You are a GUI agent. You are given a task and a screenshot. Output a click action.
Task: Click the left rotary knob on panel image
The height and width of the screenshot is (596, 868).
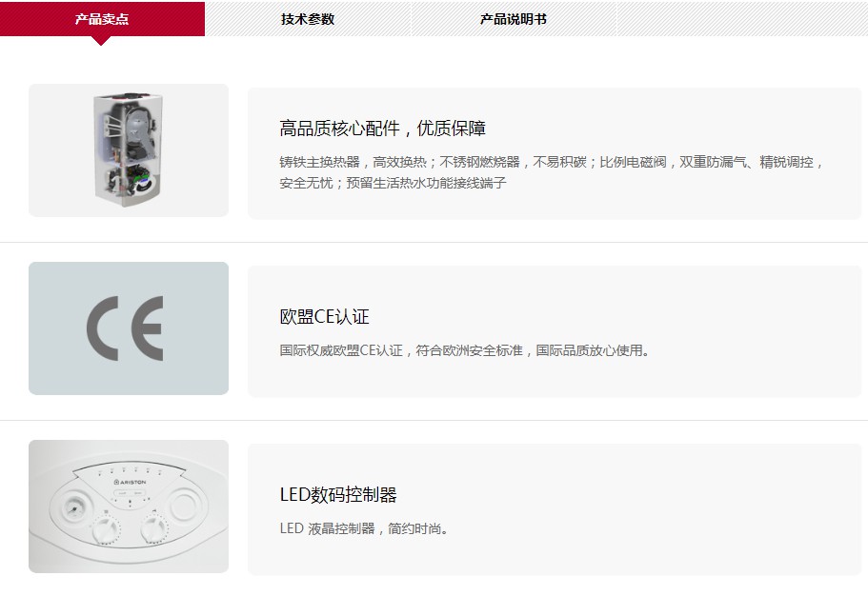106,530
